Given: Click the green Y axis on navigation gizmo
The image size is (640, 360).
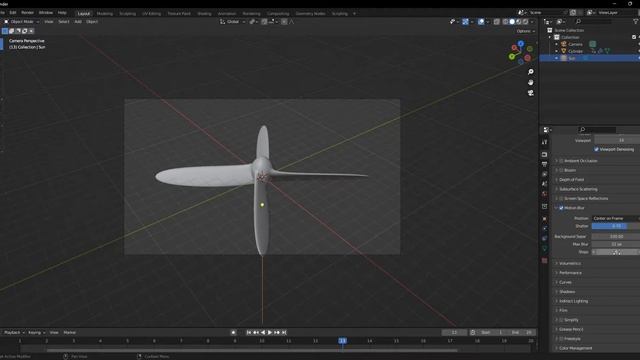Looking at the screenshot, I should point(512,57).
